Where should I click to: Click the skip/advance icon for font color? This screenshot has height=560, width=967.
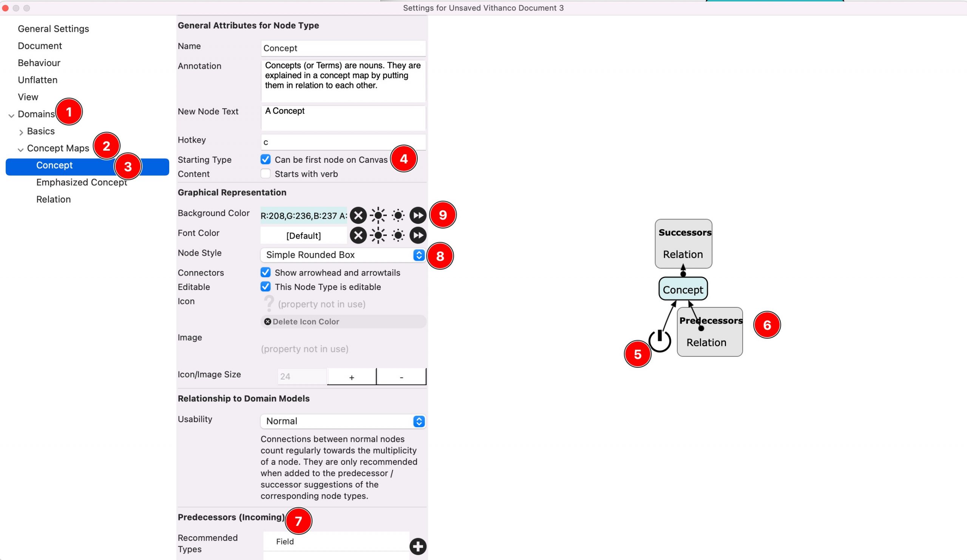(x=418, y=234)
